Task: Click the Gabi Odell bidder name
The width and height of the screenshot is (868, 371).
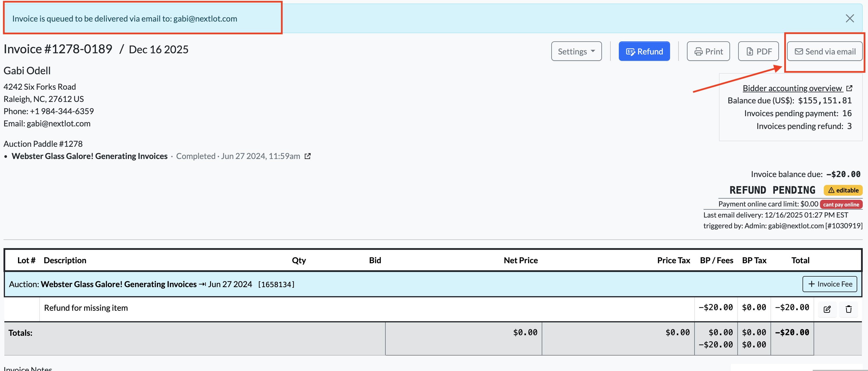Action: (27, 71)
